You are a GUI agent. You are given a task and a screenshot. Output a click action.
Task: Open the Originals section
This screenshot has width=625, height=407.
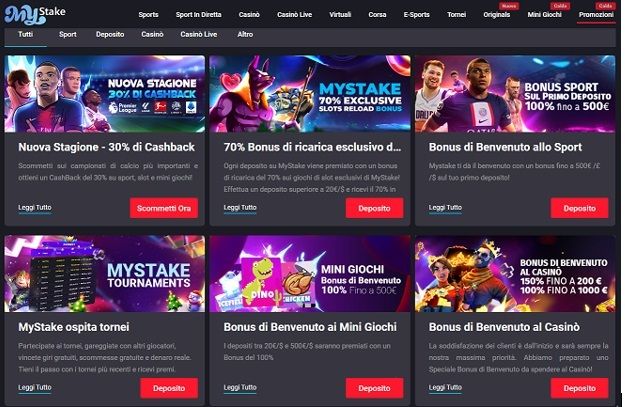497,15
